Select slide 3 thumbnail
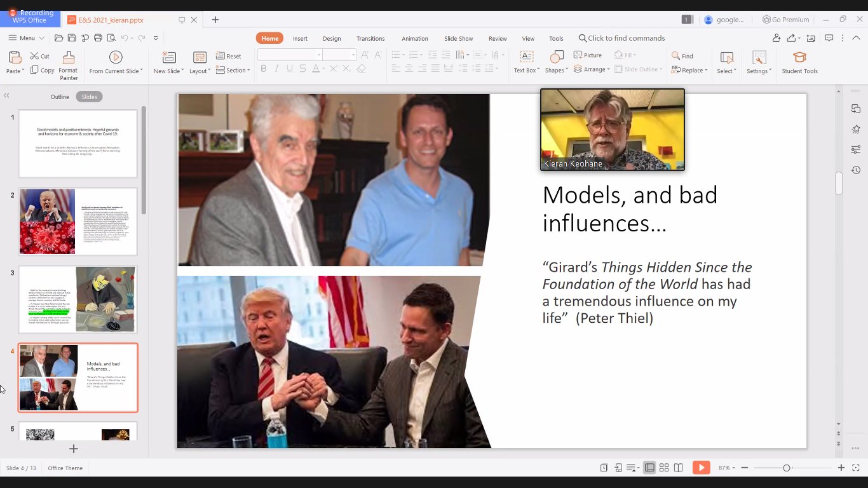The height and width of the screenshot is (488, 868). (x=78, y=299)
